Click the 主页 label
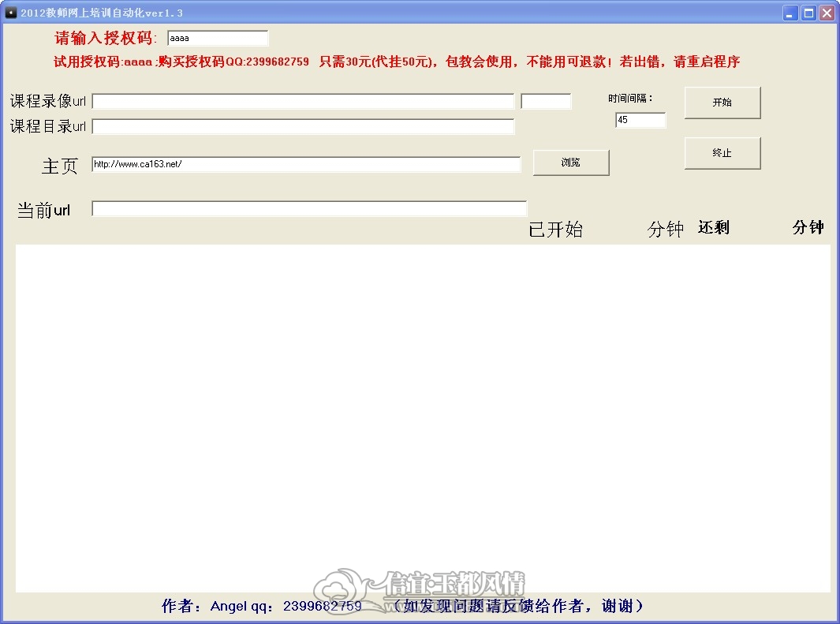Viewport: 840px width, 624px height. [x=60, y=166]
